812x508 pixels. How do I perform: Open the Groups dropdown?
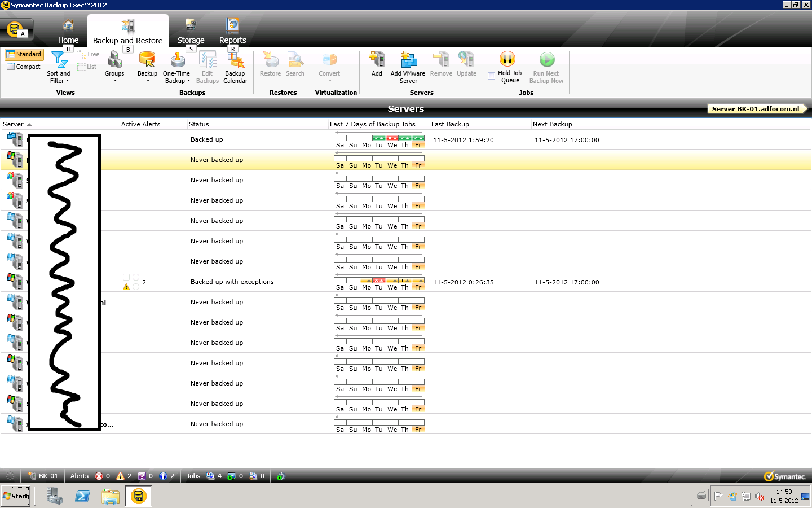tap(114, 67)
